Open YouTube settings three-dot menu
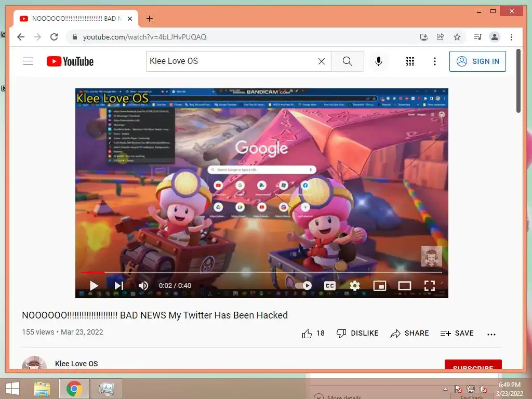Image resolution: width=532 pixels, height=399 pixels. pyautogui.click(x=435, y=61)
